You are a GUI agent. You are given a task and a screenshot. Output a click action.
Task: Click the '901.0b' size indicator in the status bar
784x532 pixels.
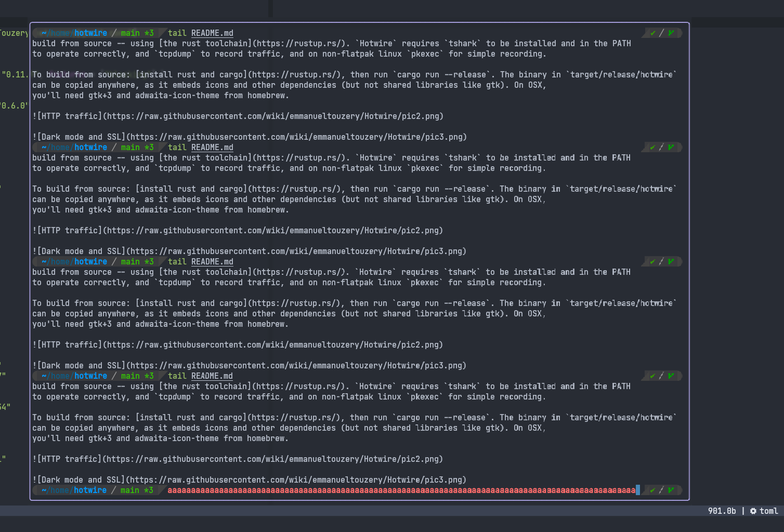click(722, 511)
